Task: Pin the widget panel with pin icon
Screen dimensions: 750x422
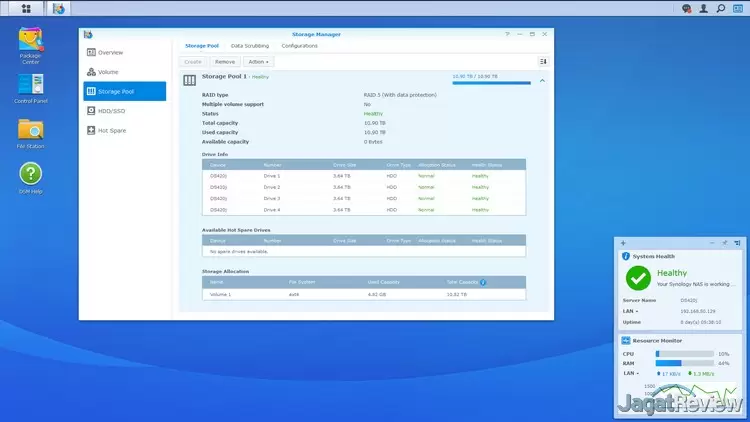Action: tap(725, 243)
